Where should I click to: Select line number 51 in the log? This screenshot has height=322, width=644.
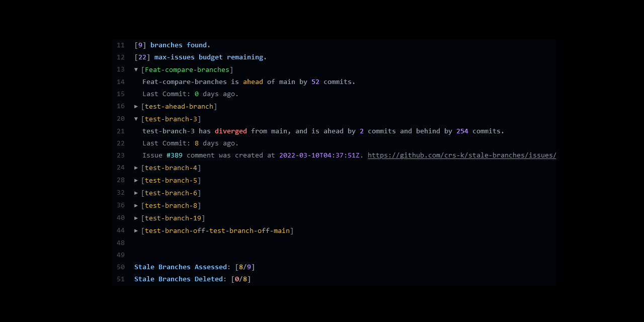(x=121, y=279)
